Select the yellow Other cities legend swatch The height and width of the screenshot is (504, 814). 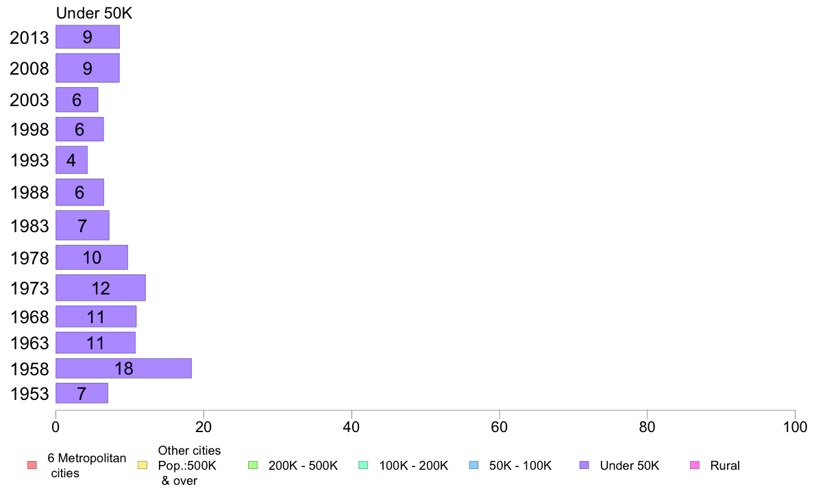[x=143, y=465]
